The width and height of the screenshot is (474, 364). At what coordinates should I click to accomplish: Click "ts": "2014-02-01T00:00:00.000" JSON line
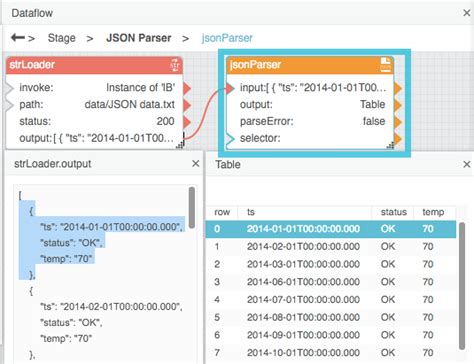pyautogui.click(x=111, y=307)
